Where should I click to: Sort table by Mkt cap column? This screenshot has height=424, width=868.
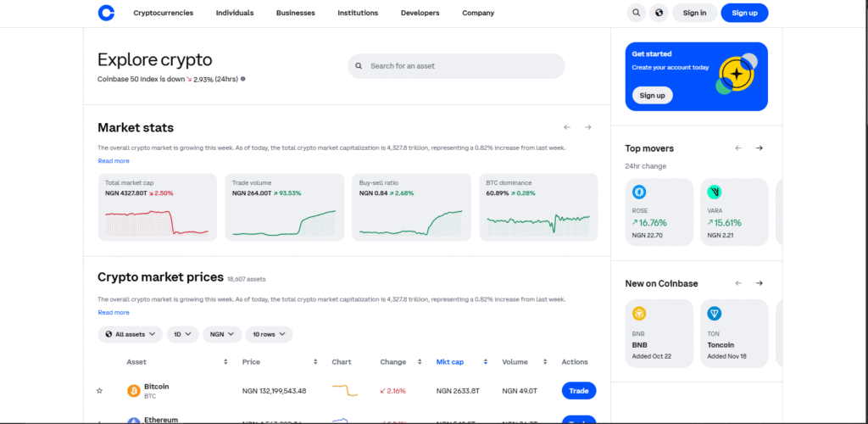(450, 362)
